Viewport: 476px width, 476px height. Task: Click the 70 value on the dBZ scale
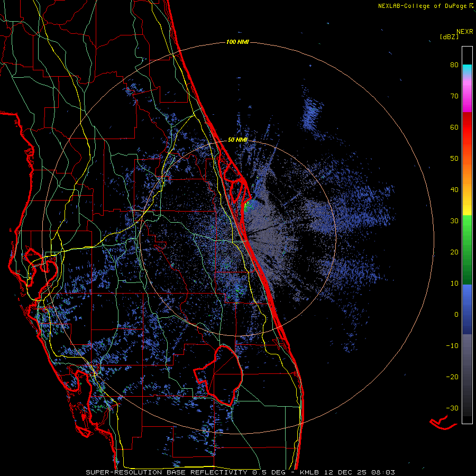tap(454, 96)
